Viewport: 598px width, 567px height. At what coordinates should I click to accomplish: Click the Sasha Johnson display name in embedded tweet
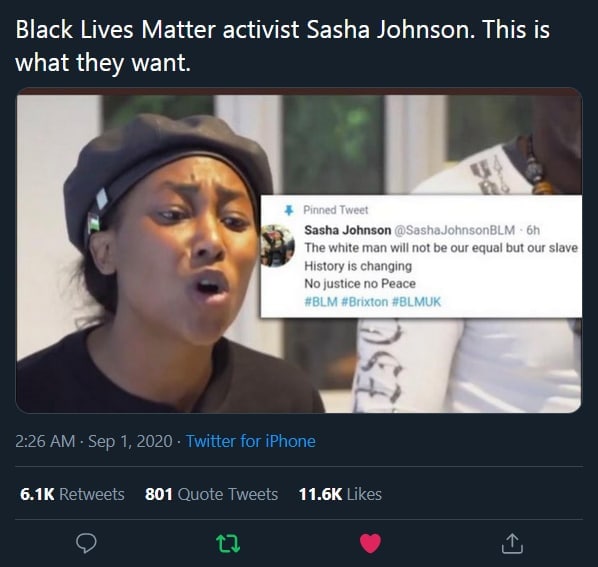347,230
